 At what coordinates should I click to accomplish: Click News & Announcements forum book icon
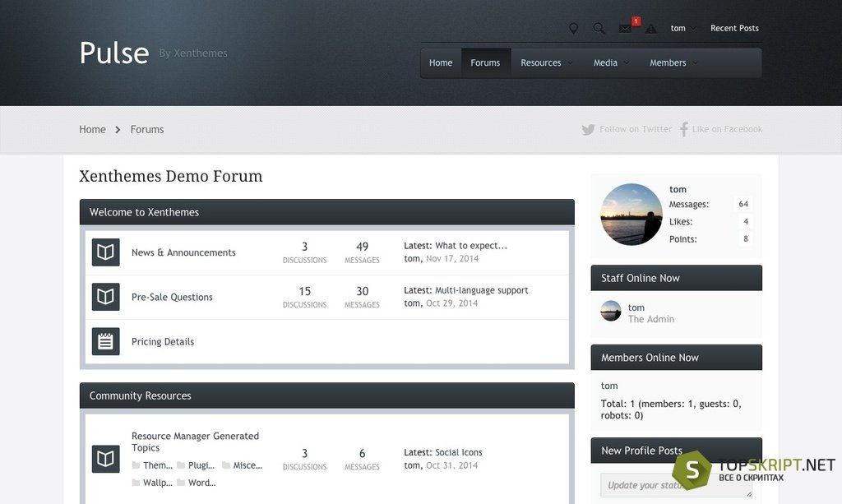pyautogui.click(x=105, y=252)
